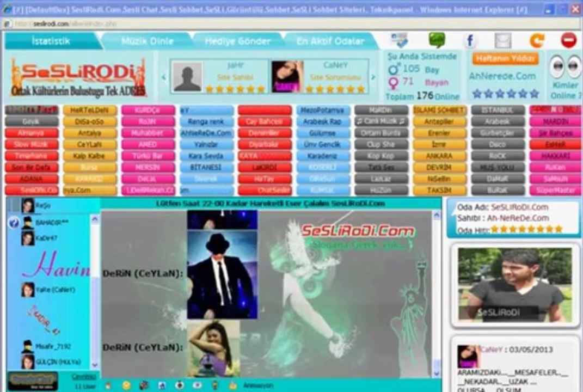Show previous staff member with left arrow
This screenshot has width=583, height=392.
click(x=164, y=77)
